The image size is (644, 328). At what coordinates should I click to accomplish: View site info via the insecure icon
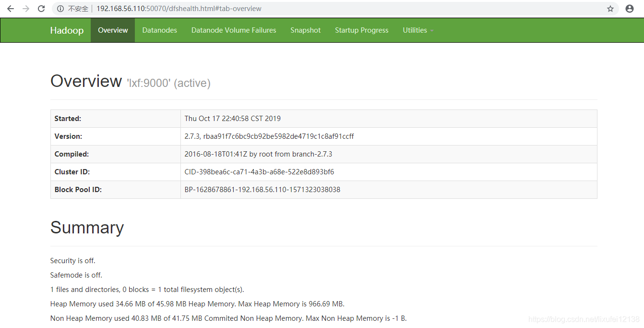click(x=60, y=9)
